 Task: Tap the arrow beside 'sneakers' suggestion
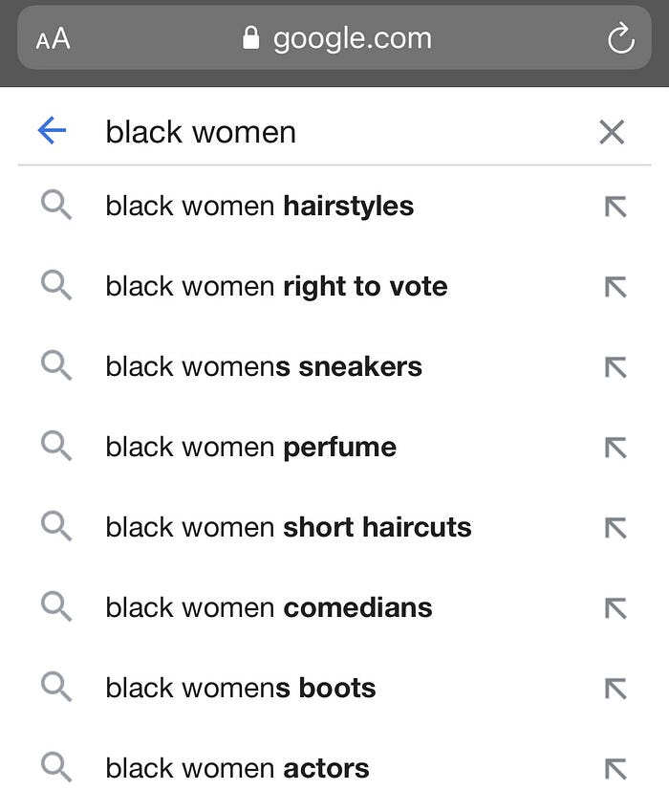pyautogui.click(x=615, y=367)
